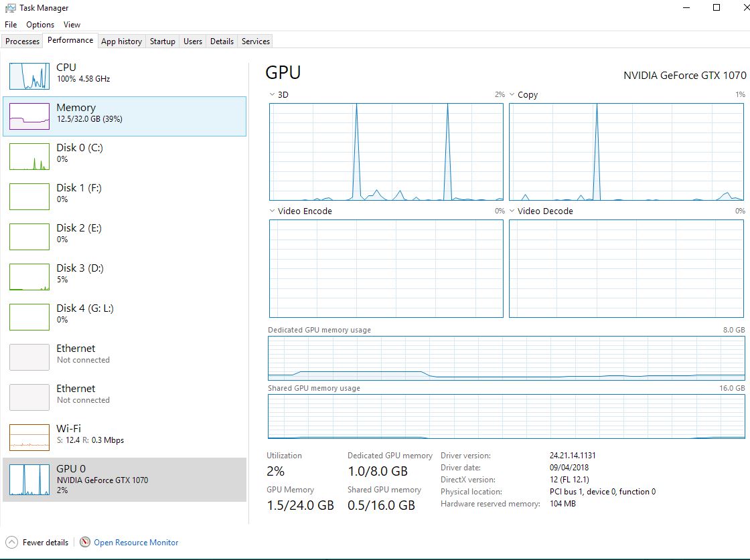The height and width of the screenshot is (560, 750).
Task: Change Video Encode graph to another engine
Action: click(x=273, y=211)
